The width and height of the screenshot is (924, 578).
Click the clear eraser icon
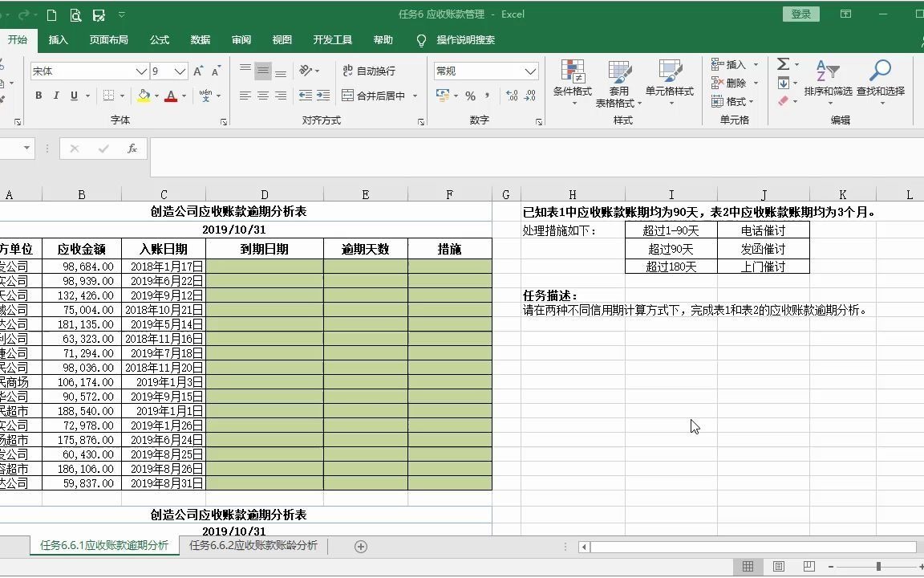pos(783,101)
